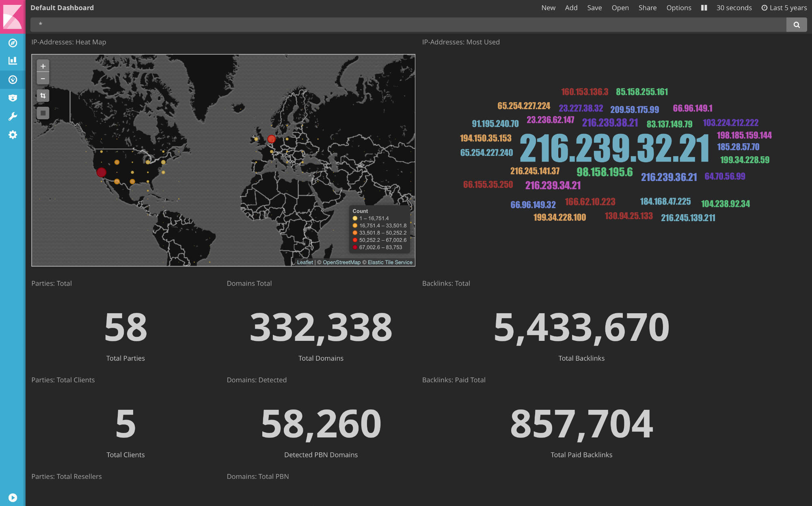This screenshot has width=812, height=506.
Task: Click the 160.153.136.3 tag
Action: click(x=585, y=92)
